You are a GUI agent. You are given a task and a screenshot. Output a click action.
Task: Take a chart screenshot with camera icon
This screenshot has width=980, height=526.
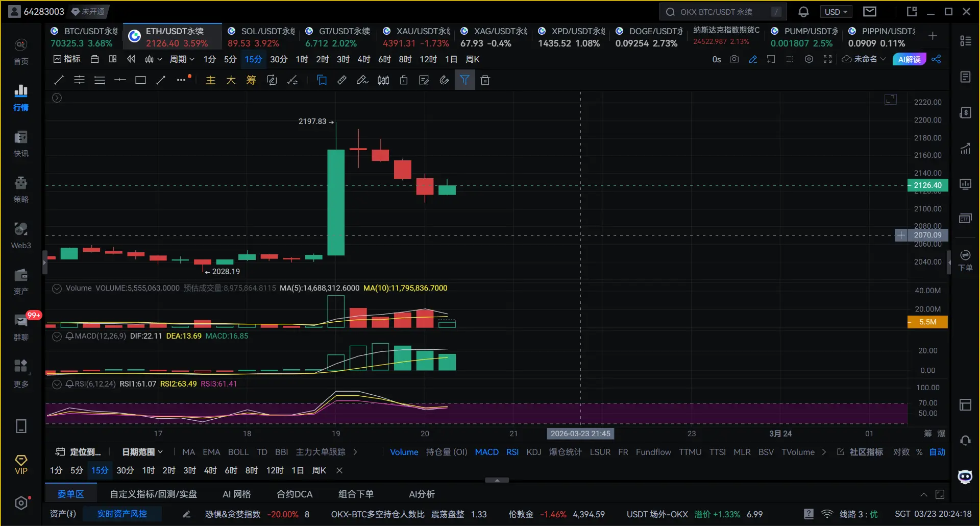coord(734,59)
